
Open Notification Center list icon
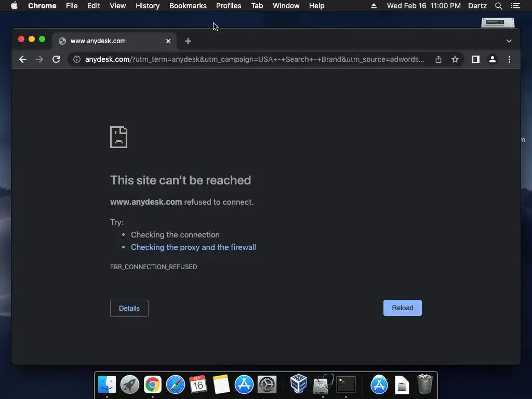(x=515, y=6)
